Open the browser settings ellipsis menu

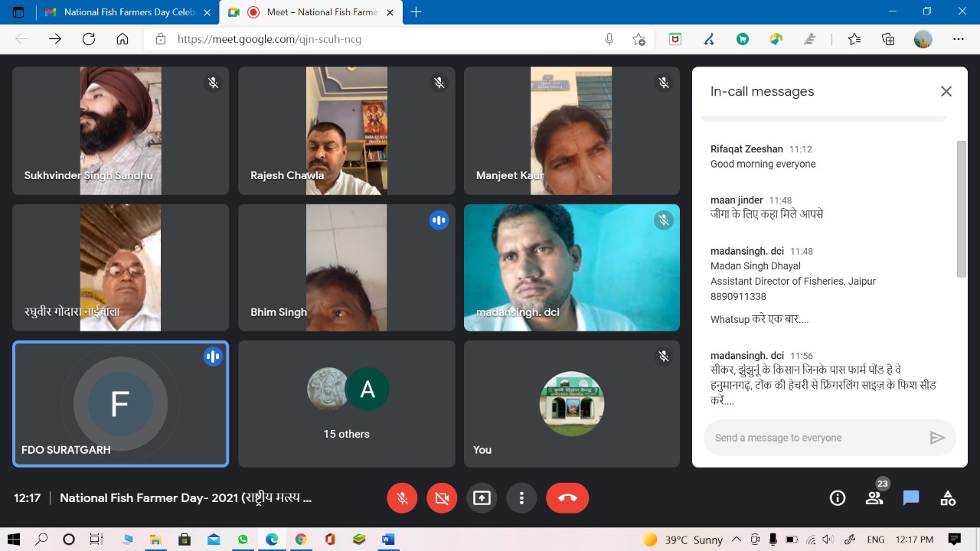coord(959,39)
